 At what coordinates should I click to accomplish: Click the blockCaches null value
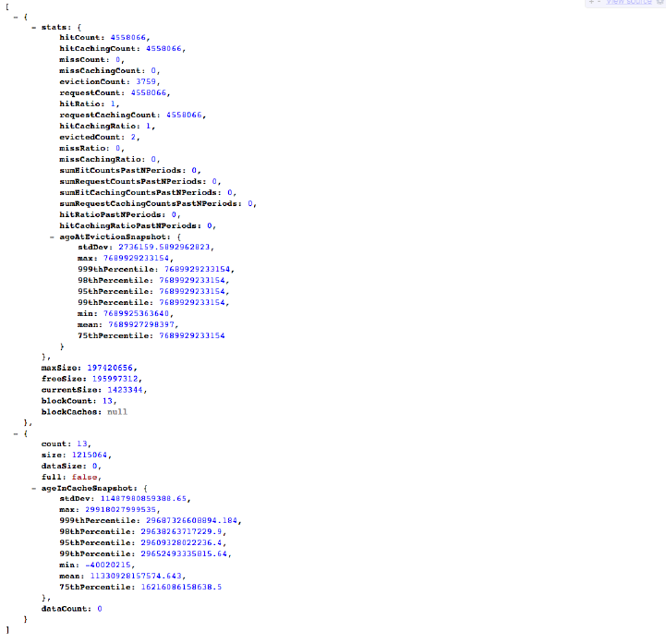(117, 412)
